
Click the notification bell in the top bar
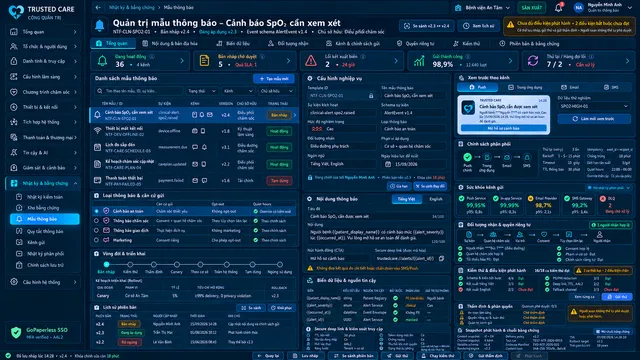pos(558,7)
